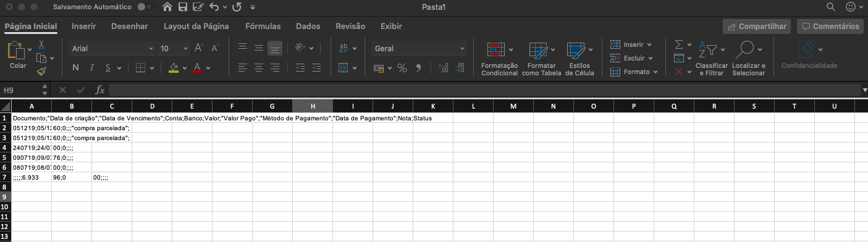Increase font size with large A icon
Screen dimensions: 868x242
(199, 48)
